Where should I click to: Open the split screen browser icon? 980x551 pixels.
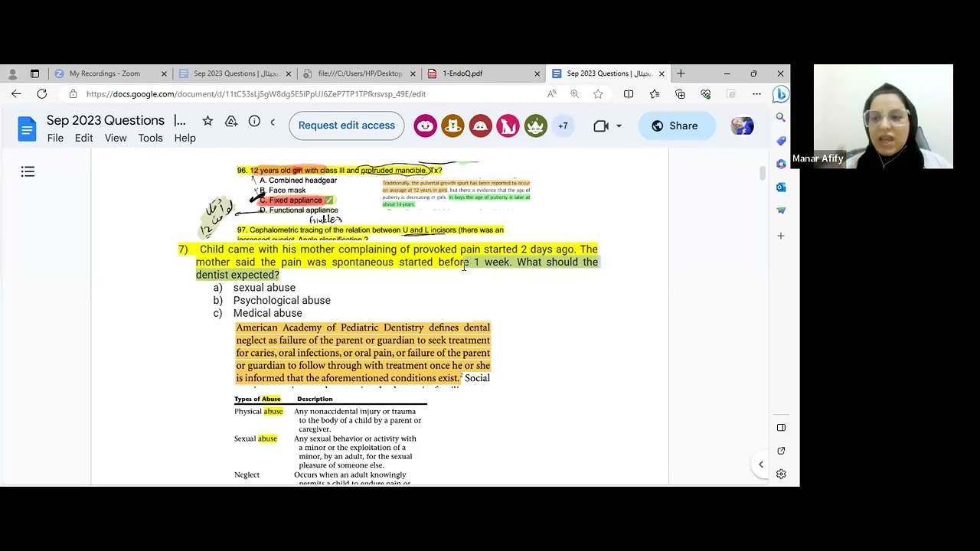pos(629,94)
